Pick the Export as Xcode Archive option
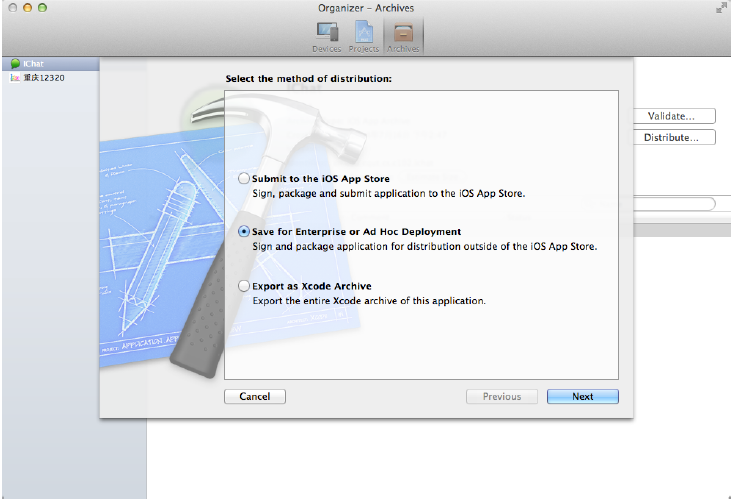This screenshot has width=731, height=499. [245, 285]
